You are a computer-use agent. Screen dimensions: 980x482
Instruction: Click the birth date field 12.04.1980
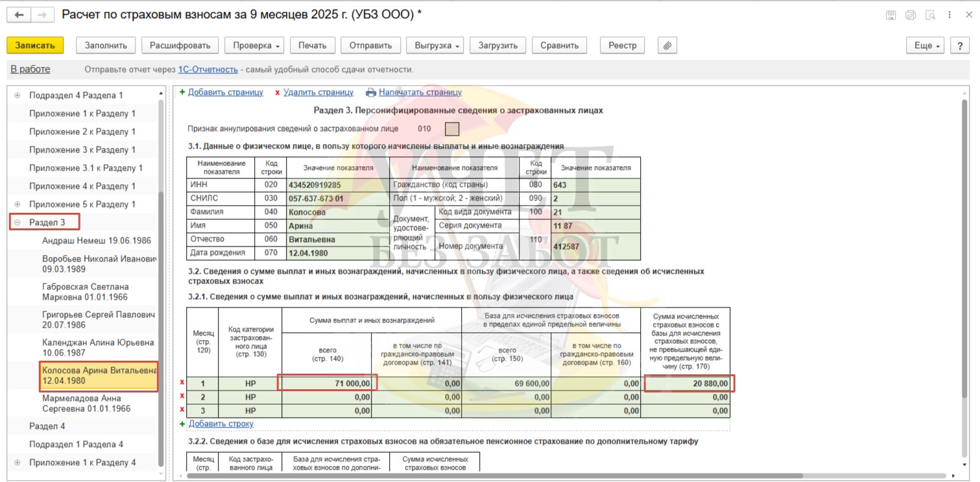337,253
